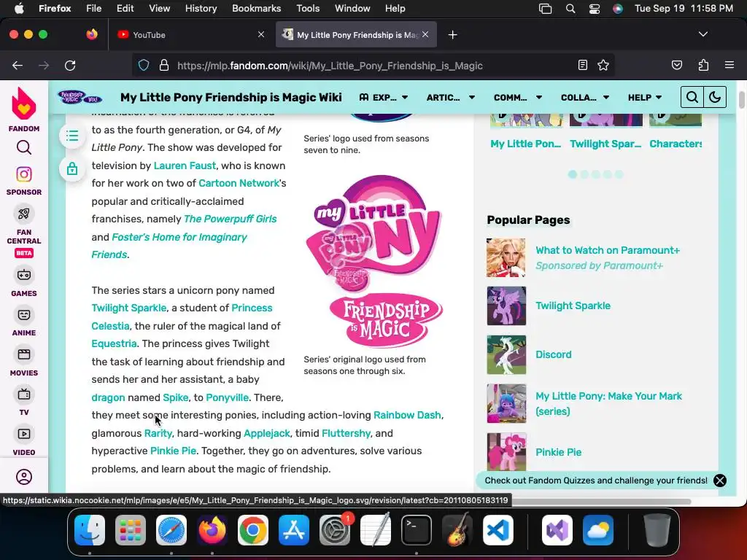Open the Games controller icon
Image resolution: width=747 pixels, height=560 pixels.
click(x=24, y=275)
